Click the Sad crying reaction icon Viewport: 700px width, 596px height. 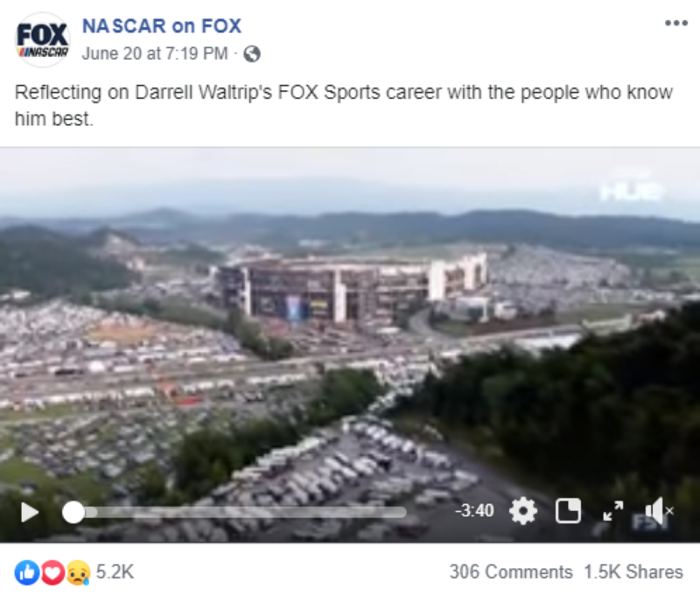(x=78, y=572)
